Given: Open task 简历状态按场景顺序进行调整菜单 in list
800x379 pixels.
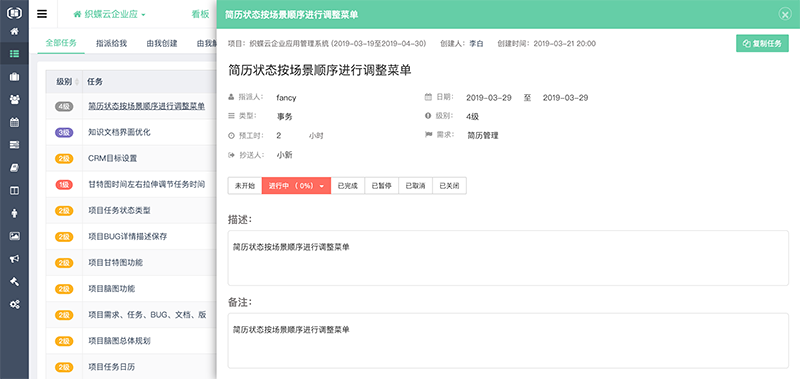Looking at the screenshot, I should tap(146, 106).
